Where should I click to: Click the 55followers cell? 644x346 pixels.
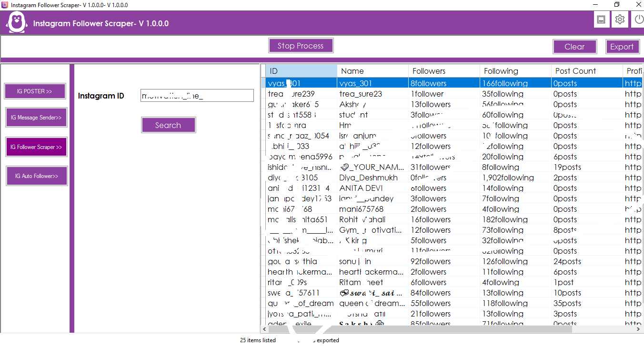click(444, 303)
